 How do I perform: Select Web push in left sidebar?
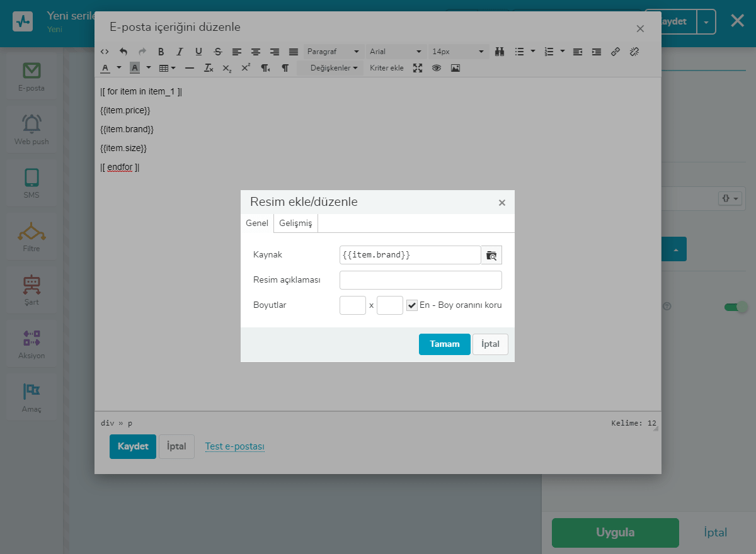pyautogui.click(x=31, y=130)
